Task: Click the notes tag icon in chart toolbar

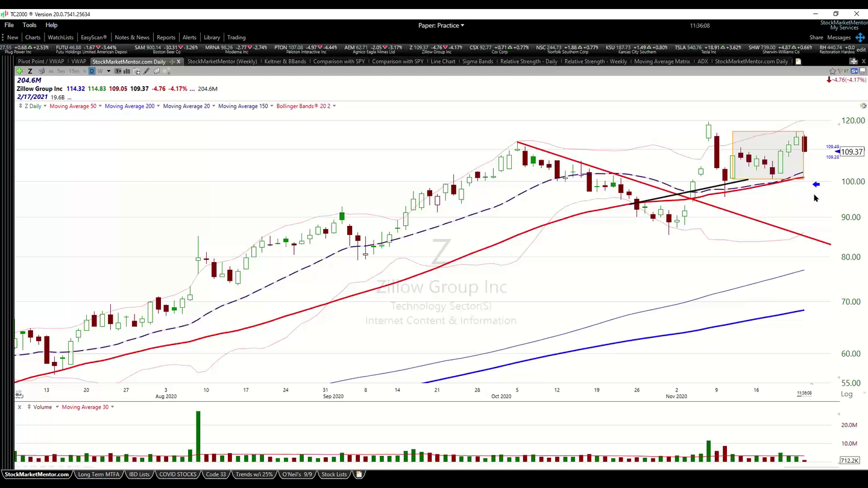Action: tap(157, 71)
